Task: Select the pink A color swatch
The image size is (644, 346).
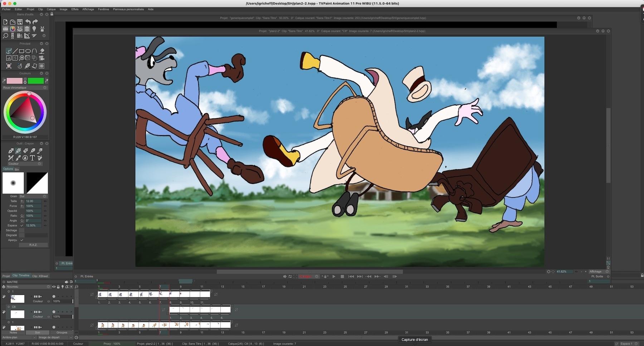Action: point(15,81)
